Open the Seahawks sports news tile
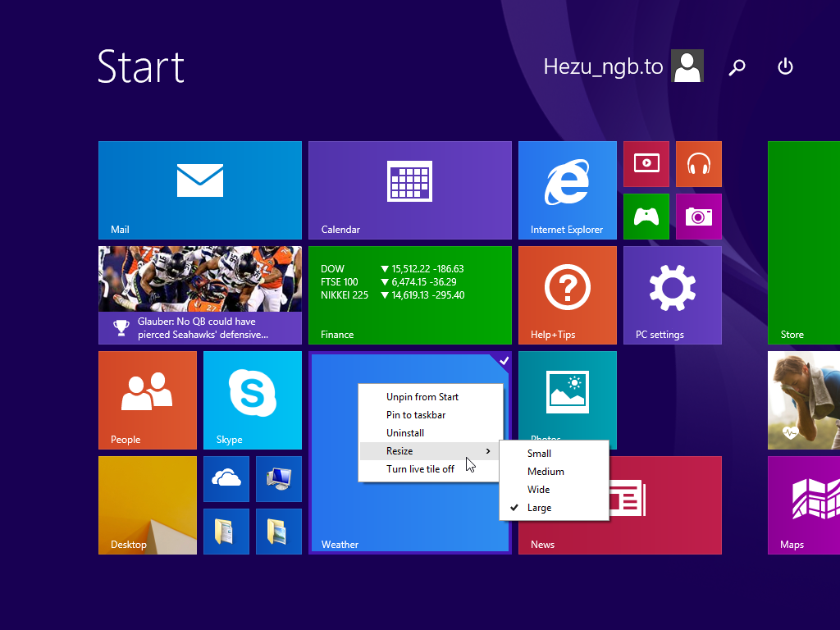840x630 pixels. click(199, 294)
